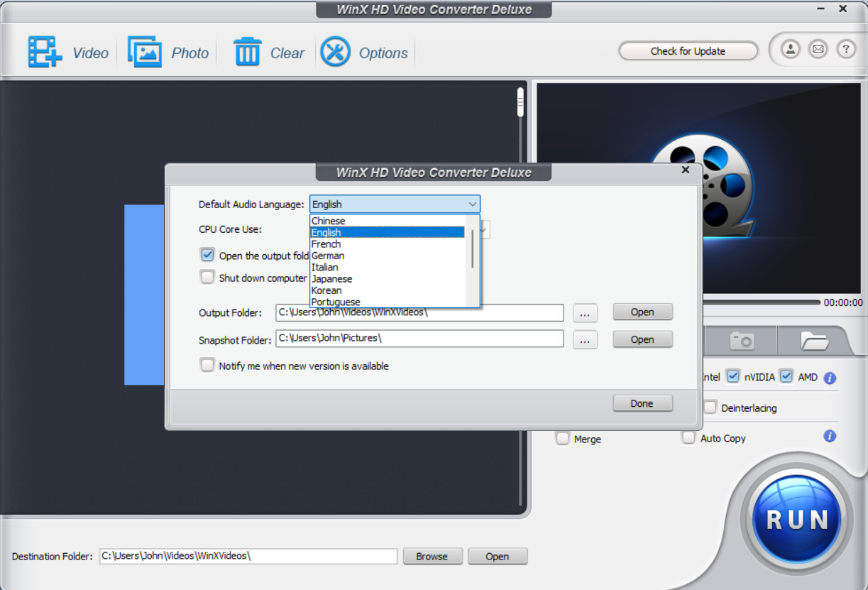The width and height of the screenshot is (868, 590).
Task: Select Portuguese from language list
Action: [387, 302]
